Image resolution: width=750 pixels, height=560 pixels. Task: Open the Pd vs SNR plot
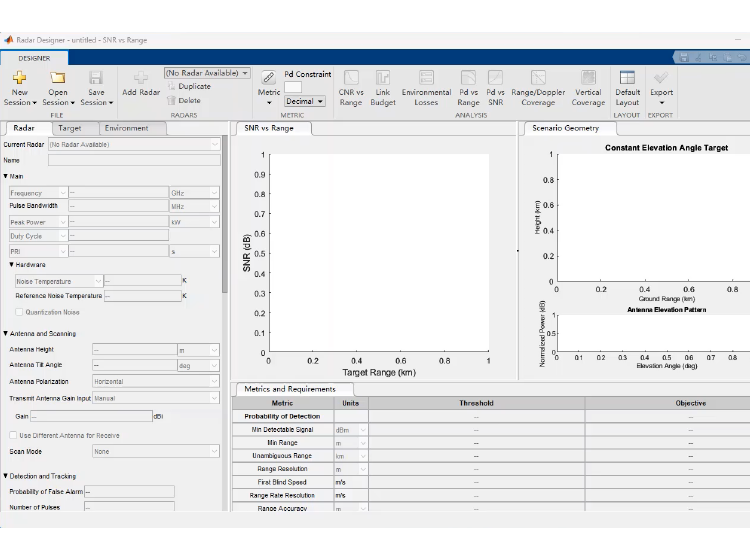pos(496,88)
